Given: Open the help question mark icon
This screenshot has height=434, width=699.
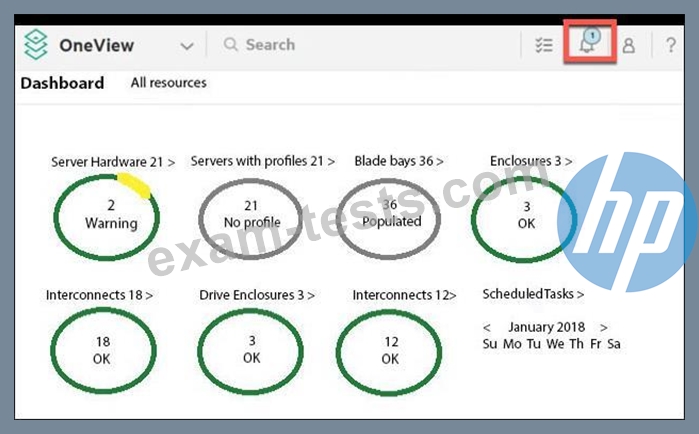Looking at the screenshot, I should pos(670,45).
